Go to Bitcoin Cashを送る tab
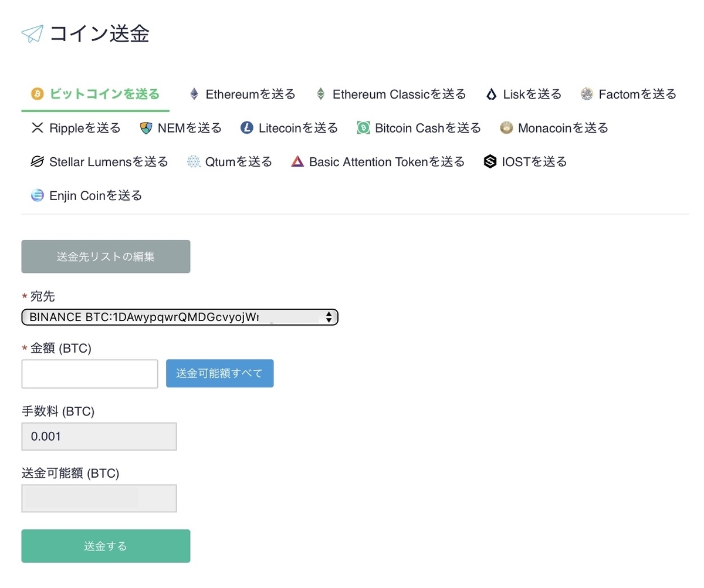The width and height of the screenshot is (704, 588). (419, 128)
